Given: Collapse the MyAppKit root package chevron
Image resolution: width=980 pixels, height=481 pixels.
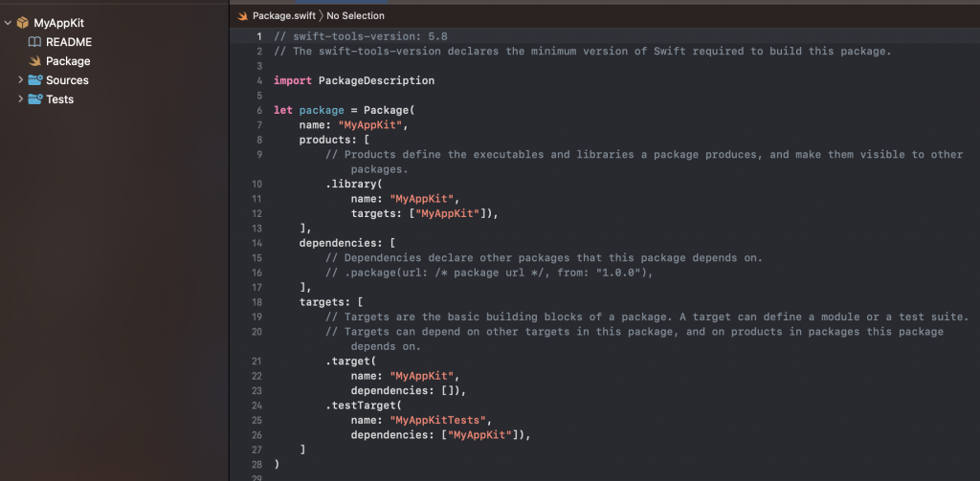Looking at the screenshot, I should [x=8, y=23].
